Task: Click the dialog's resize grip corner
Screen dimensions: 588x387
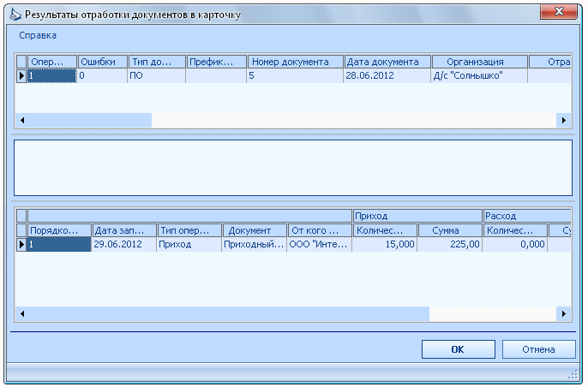Action: [x=573, y=375]
